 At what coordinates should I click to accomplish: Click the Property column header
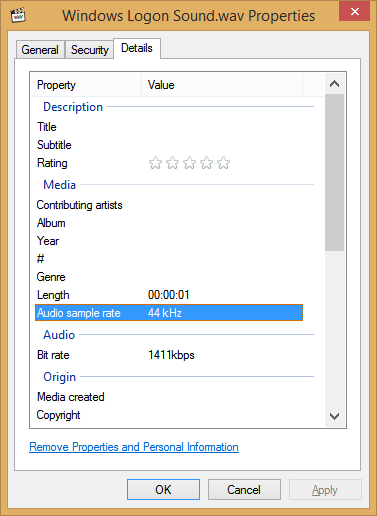click(x=86, y=85)
